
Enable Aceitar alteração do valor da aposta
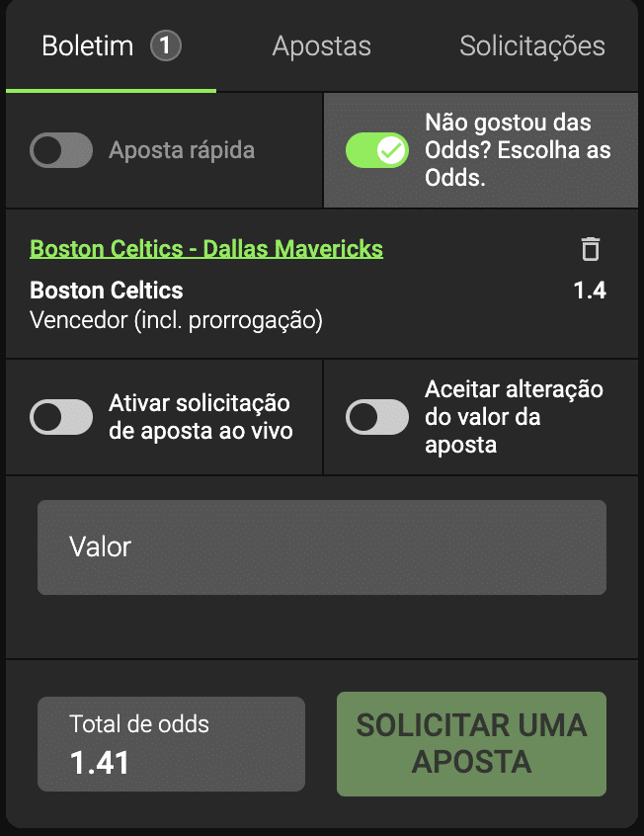point(378,417)
